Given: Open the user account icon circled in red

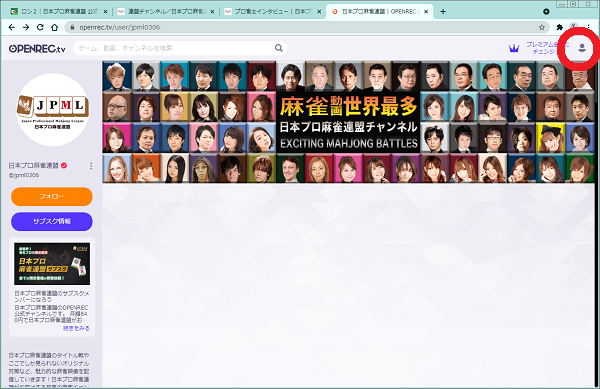Looking at the screenshot, I should pos(582,48).
